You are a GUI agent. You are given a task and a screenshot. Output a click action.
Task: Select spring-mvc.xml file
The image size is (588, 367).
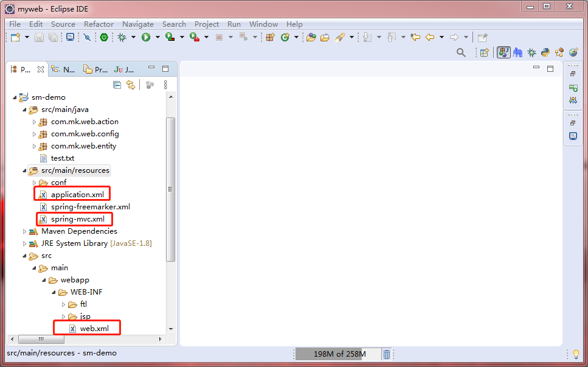coord(78,219)
